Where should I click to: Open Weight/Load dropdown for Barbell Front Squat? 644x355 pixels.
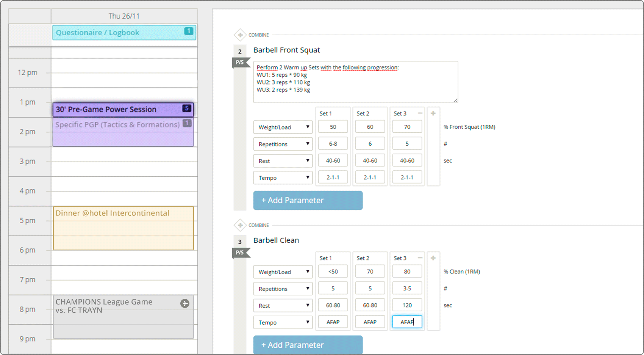(283, 127)
